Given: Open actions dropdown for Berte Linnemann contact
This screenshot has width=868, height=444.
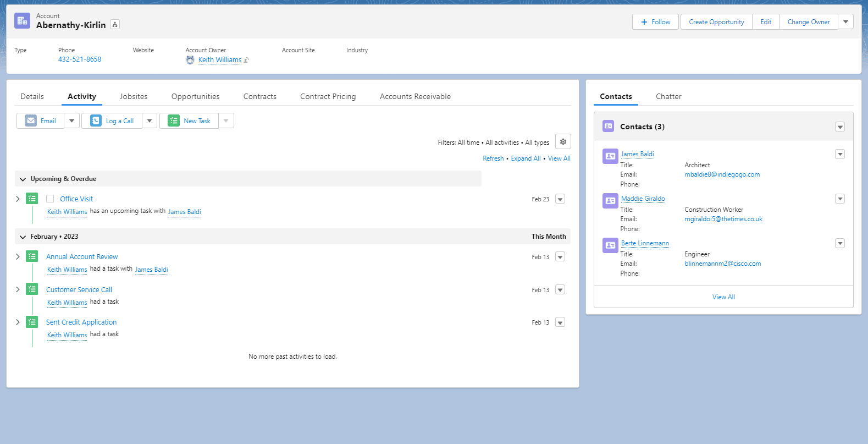Looking at the screenshot, I should [840, 243].
